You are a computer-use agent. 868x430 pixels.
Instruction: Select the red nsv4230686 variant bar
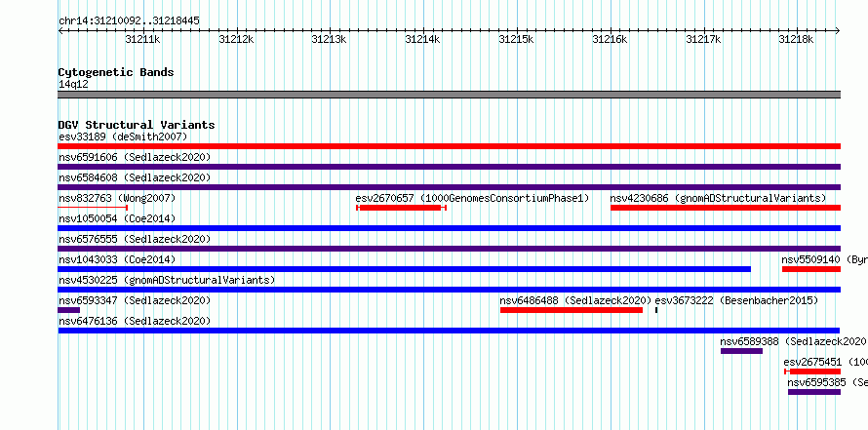pos(726,208)
